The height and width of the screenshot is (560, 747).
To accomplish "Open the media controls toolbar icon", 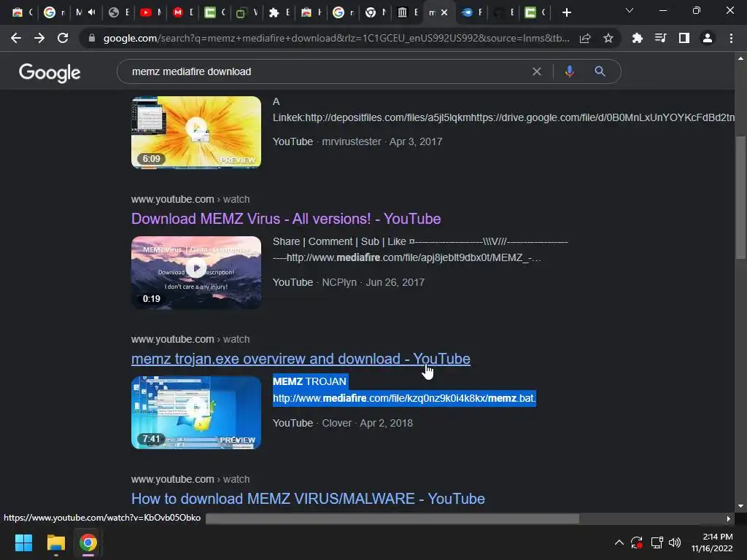I will click(x=661, y=38).
